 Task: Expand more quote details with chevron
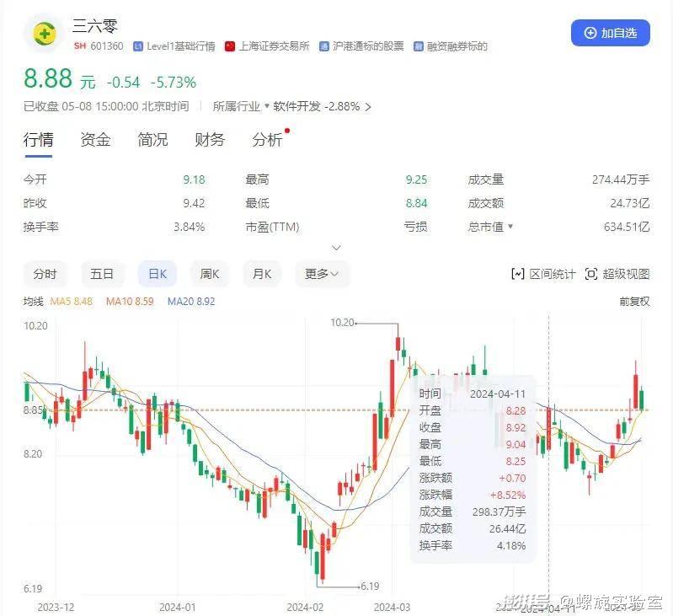337,248
